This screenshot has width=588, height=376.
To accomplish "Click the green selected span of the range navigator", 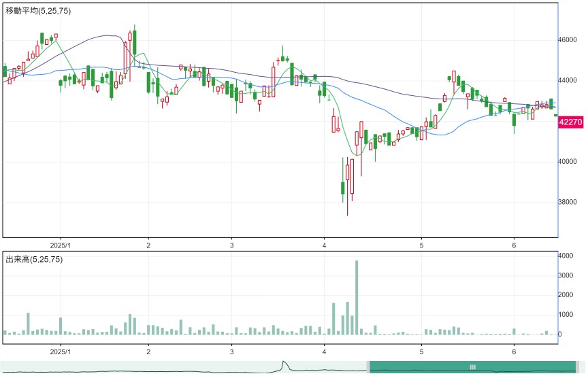I will pos(472,367).
